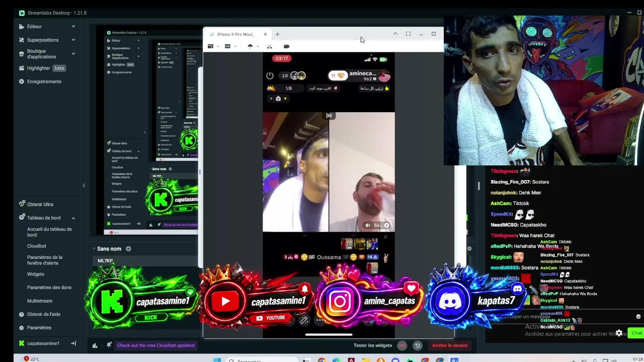Expand the Boutique d'applications chevron
Image resolution: width=644 pixels, height=362 pixels.
[x=73, y=53]
